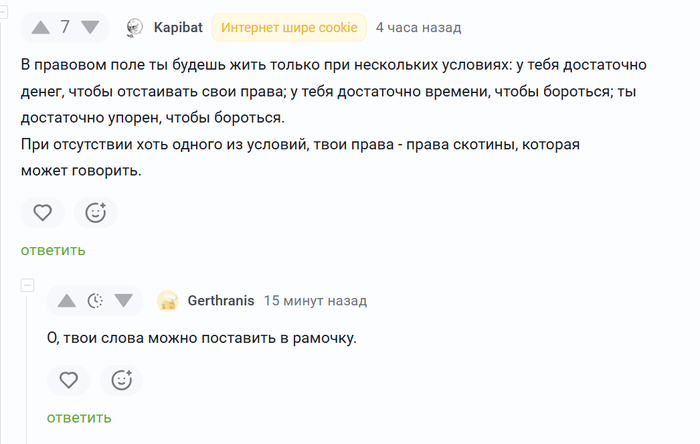Viewport: 700px width, 444px height.
Task: Collapse the top-level comment branch
Action: tap(3, 12)
